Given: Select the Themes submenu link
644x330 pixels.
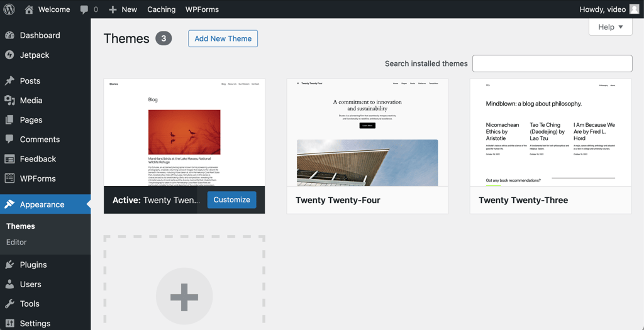Looking at the screenshot, I should (21, 226).
